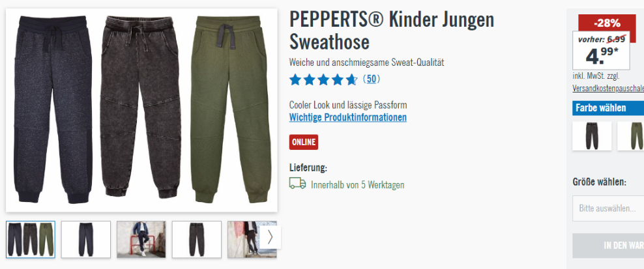644x269 pixels.
Task: Select the dark grey pants thumbnail
Action: [197, 240]
